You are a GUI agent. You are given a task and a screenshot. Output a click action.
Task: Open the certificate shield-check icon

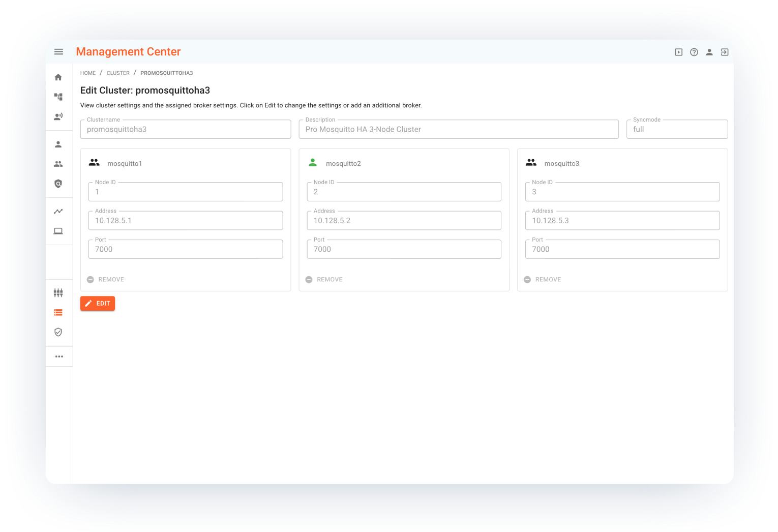[x=58, y=332]
